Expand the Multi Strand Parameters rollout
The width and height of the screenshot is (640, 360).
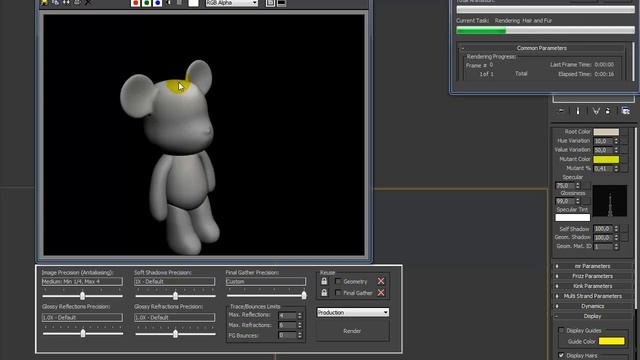point(592,296)
